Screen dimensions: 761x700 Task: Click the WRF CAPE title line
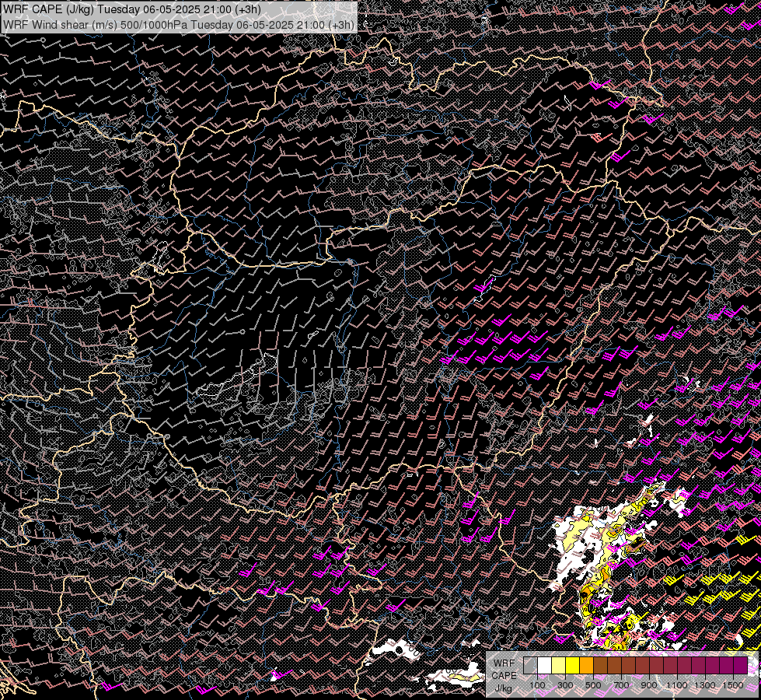point(131,9)
